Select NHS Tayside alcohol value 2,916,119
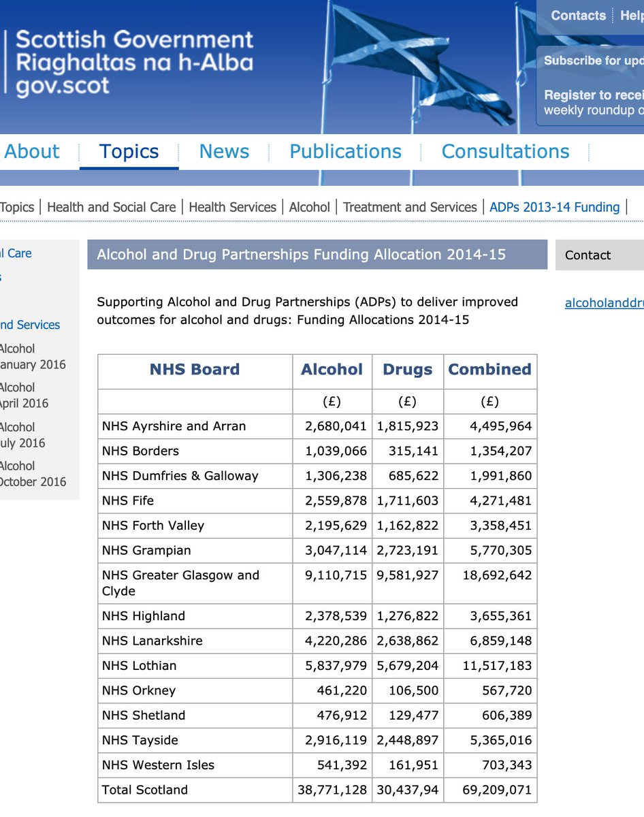Image resolution: width=644 pixels, height=817 pixels. coord(336,740)
